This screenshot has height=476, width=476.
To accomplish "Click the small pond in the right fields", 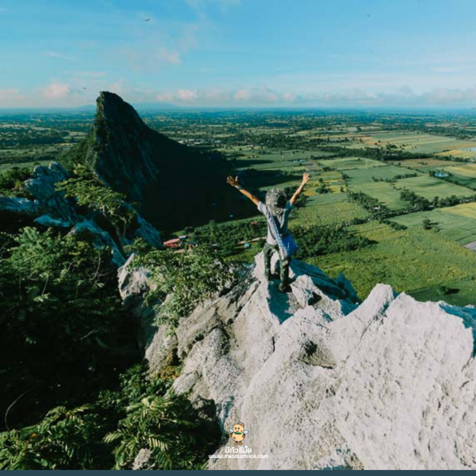I will pos(441,174).
